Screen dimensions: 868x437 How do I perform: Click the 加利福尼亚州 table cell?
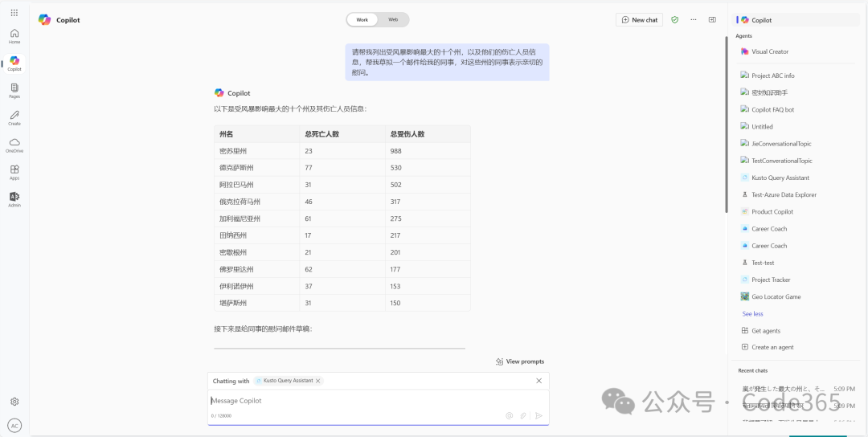tap(257, 218)
